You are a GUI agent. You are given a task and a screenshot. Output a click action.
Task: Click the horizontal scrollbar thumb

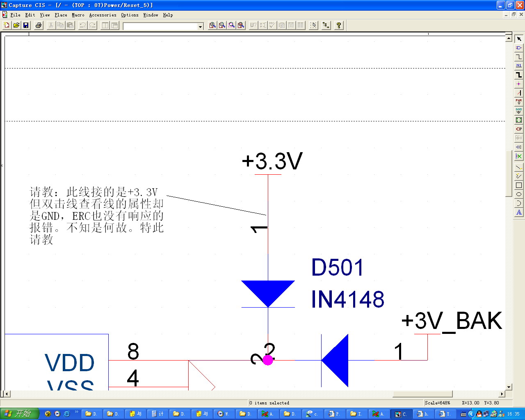422,394
